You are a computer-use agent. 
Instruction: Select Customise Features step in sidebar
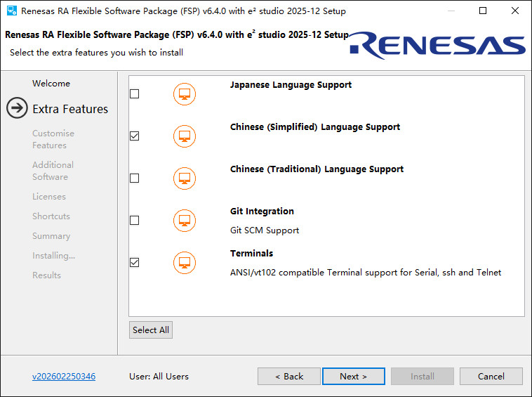53,139
